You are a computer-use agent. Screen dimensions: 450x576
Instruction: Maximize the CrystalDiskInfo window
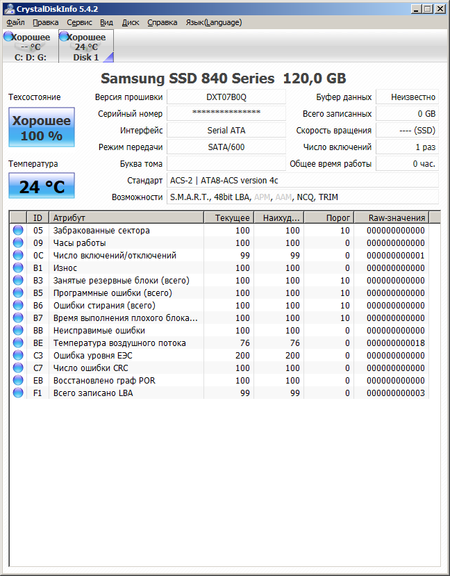click(x=428, y=9)
